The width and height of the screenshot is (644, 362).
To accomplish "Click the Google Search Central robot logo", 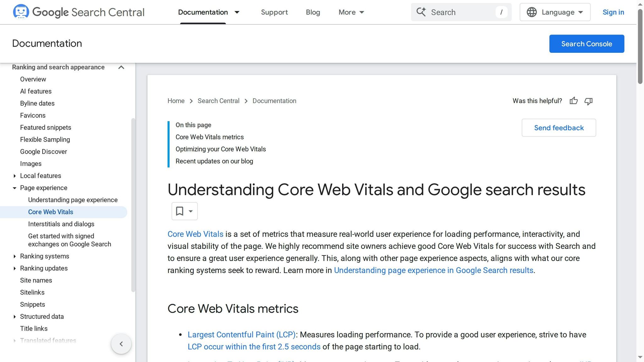I will 21,12.
